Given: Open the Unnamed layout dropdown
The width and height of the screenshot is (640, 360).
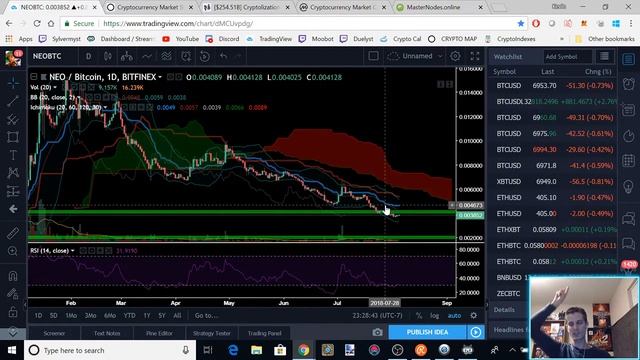Looking at the screenshot, I should tap(415, 56).
